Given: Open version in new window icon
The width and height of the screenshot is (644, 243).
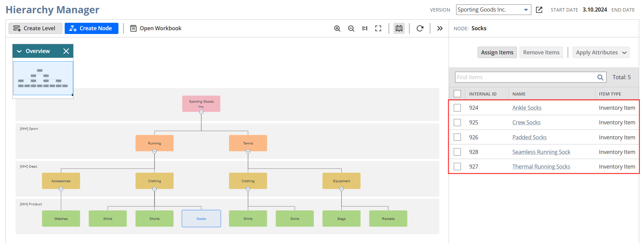Looking at the screenshot, I should point(539,10).
